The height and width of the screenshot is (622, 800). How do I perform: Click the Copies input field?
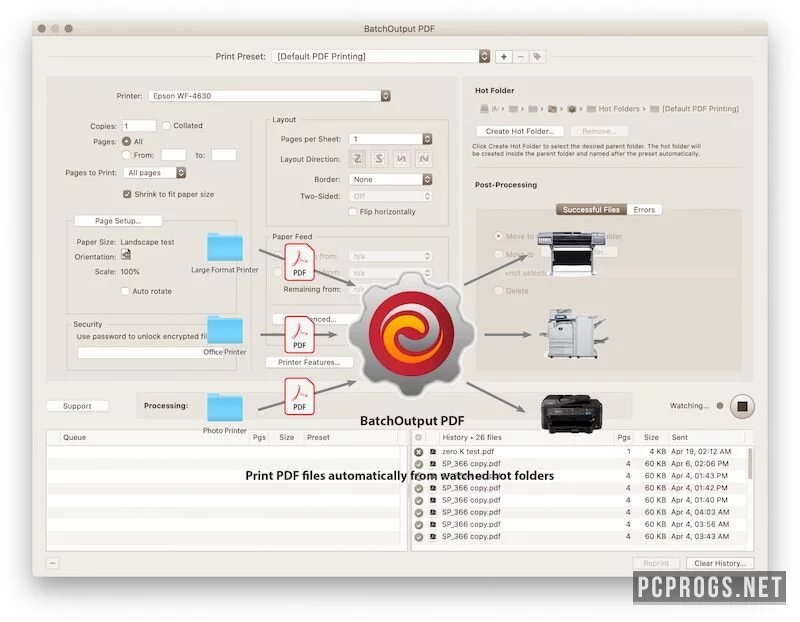139,126
